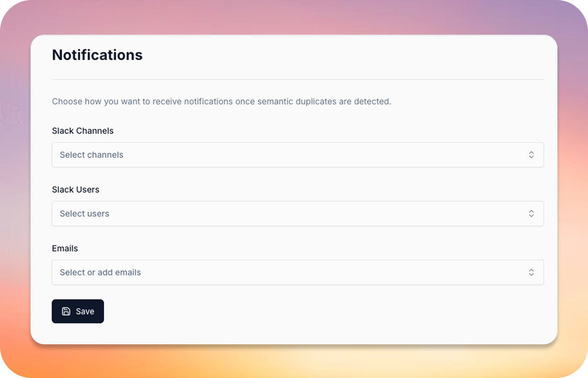Click the divider line below Notifications heading
This screenshot has height=378, width=588.
pyautogui.click(x=297, y=79)
